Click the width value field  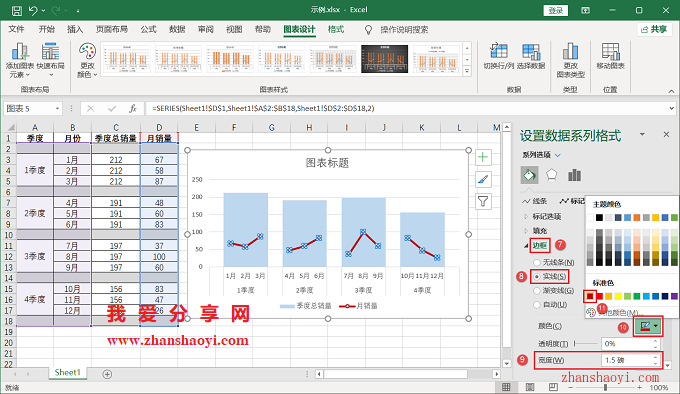(x=628, y=360)
